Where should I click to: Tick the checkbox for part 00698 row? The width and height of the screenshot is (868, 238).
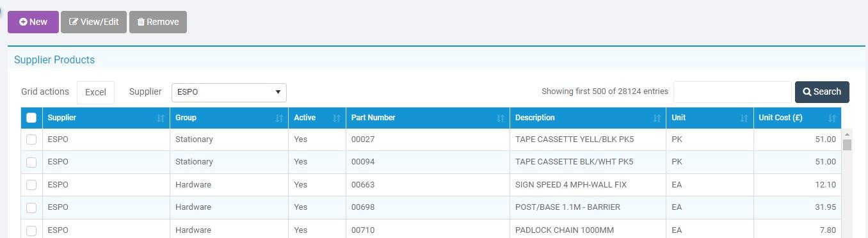(31, 207)
